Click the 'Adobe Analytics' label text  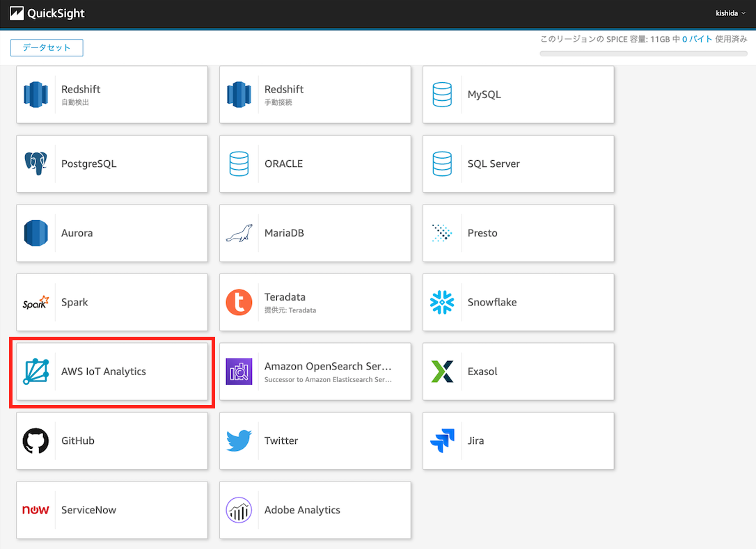(x=302, y=510)
